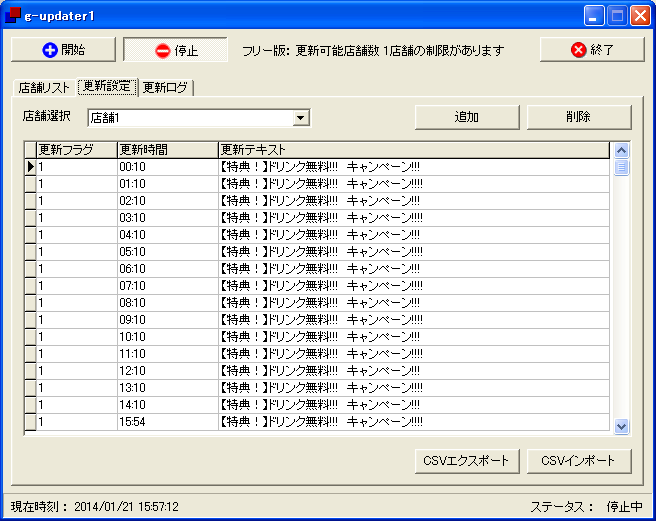Switch to the 店舗リスト tab
This screenshot has width=656, height=521.
(x=44, y=87)
